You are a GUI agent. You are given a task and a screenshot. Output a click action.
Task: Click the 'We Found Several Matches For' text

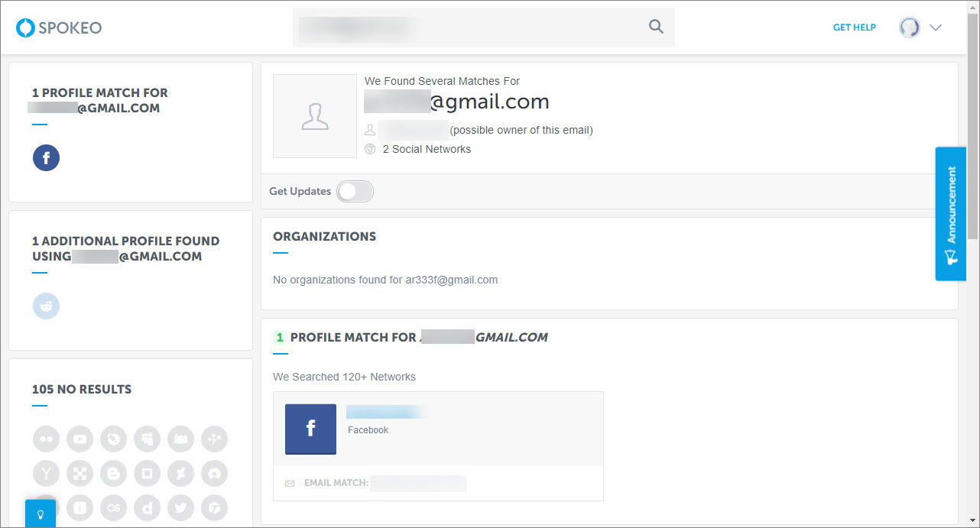point(442,81)
